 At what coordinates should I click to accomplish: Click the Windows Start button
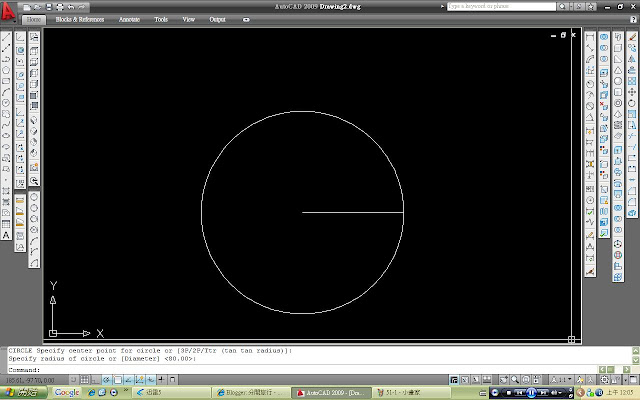pyautogui.click(x=24, y=393)
